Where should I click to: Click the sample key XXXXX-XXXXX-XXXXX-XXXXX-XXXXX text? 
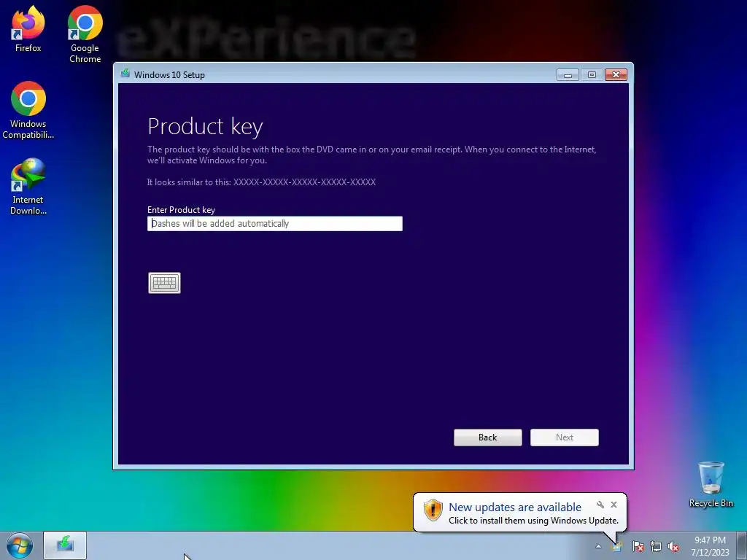click(304, 182)
